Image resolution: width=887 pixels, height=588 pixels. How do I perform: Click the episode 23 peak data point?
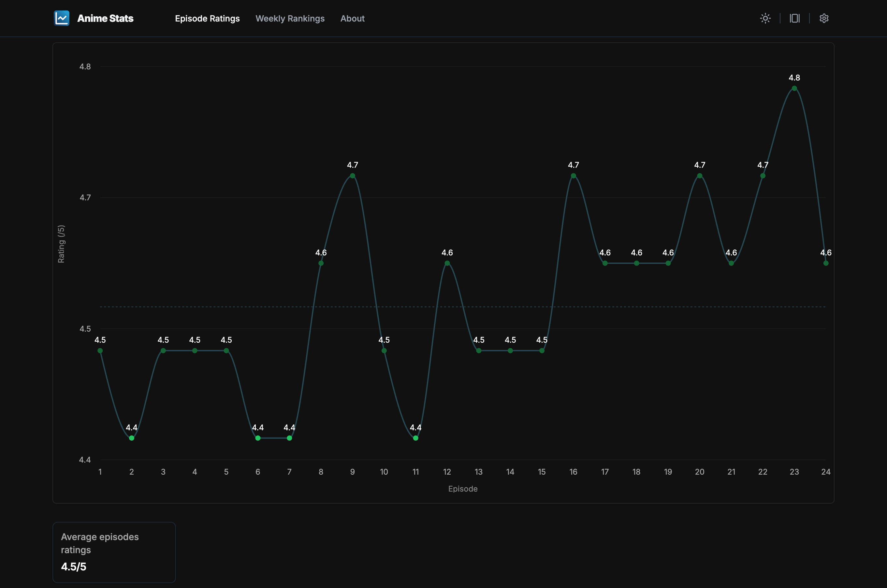click(x=794, y=89)
